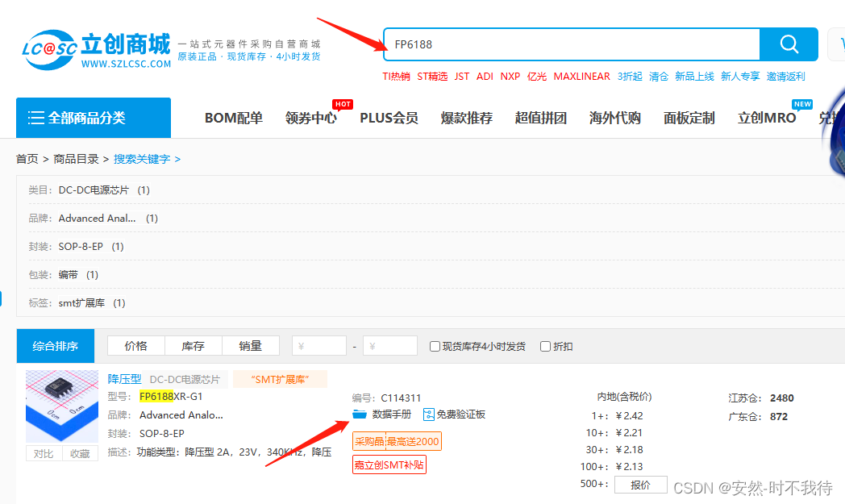Click the FP6188 chip product thumbnail
Image resolution: width=845 pixels, height=504 pixels.
pyautogui.click(x=61, y=405)
